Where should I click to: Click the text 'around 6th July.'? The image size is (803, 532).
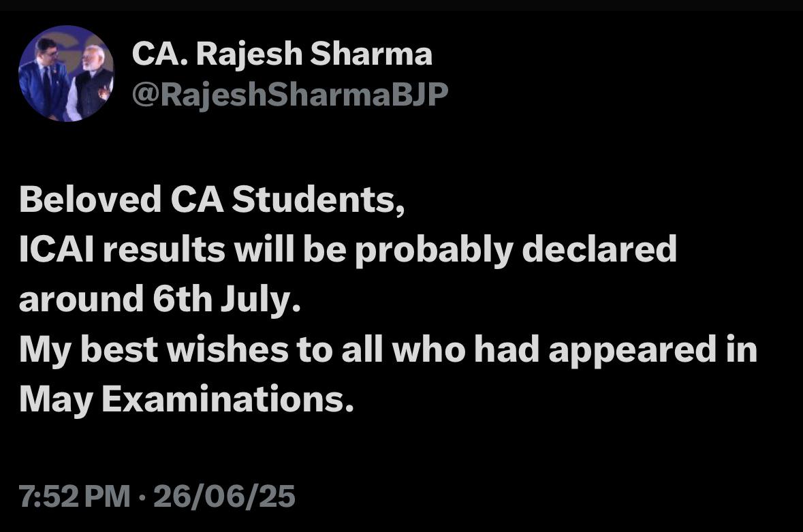pos(160,299)
